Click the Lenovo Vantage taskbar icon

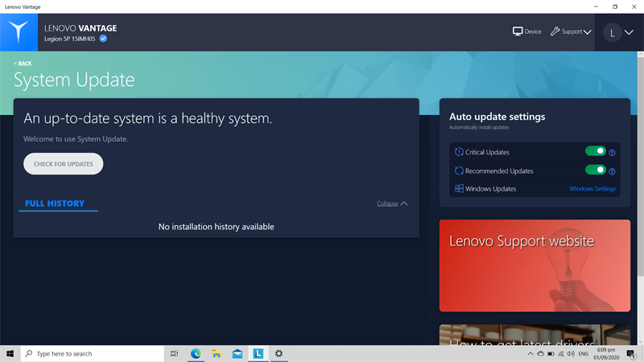(x=258, y=354)
